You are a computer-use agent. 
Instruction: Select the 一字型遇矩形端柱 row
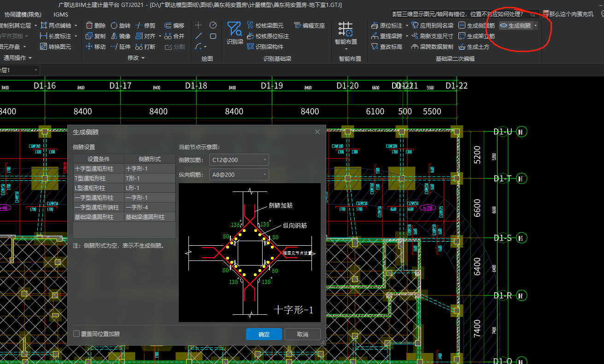coord(124,208)
